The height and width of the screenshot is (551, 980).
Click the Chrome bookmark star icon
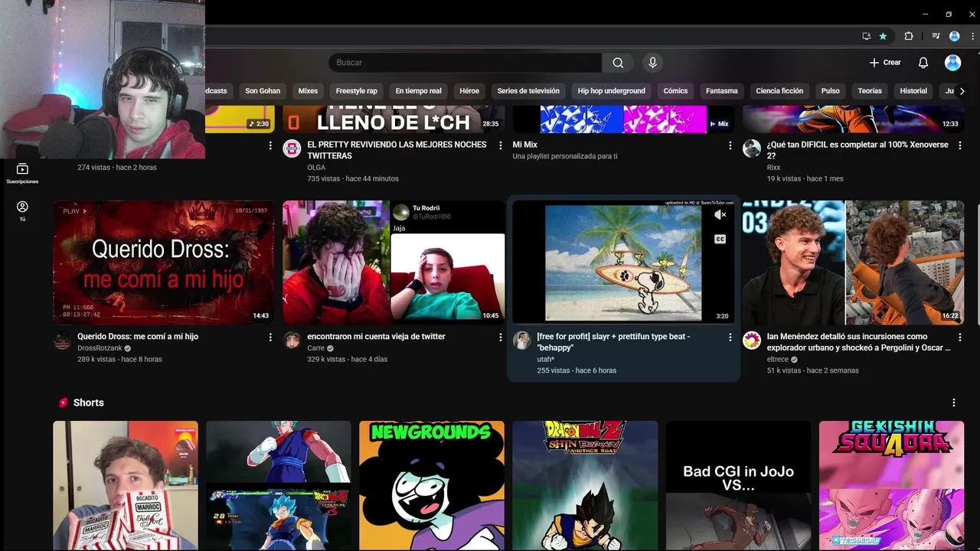[883, 36]
